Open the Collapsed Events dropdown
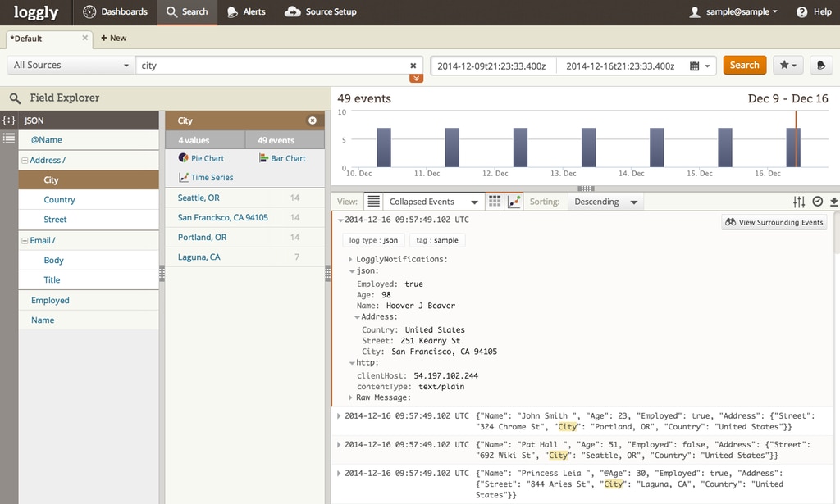The height and width of the screenshot is (504, 840). click(432, 201)
